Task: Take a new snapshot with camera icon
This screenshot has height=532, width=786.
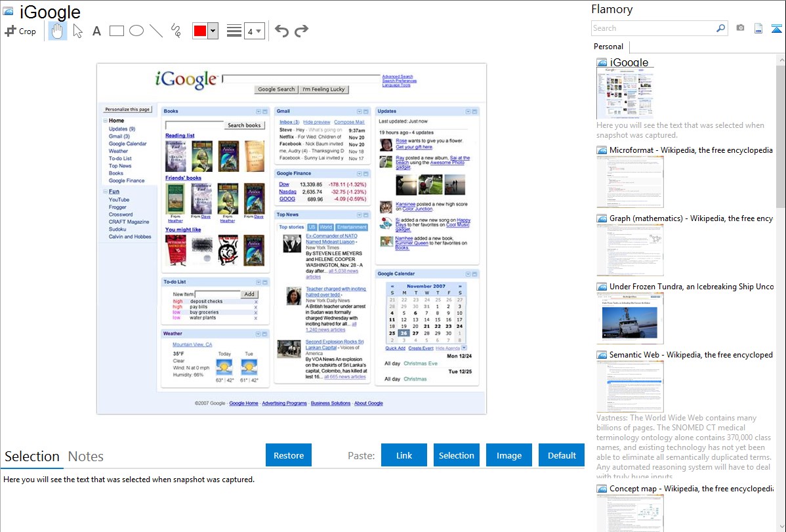Action: [x=740, y=28]
